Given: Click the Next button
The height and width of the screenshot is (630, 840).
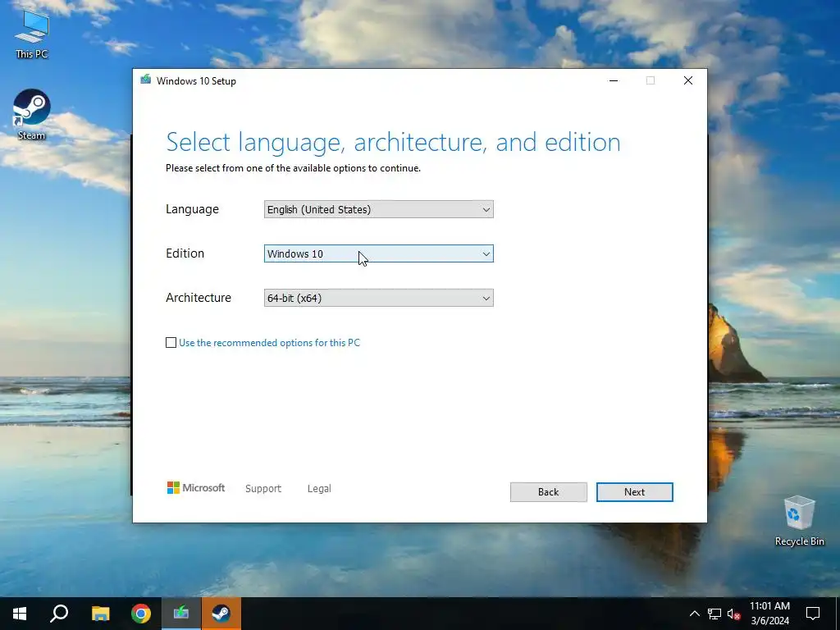Looking at the screenshot, I should click(x=635, y=492).
